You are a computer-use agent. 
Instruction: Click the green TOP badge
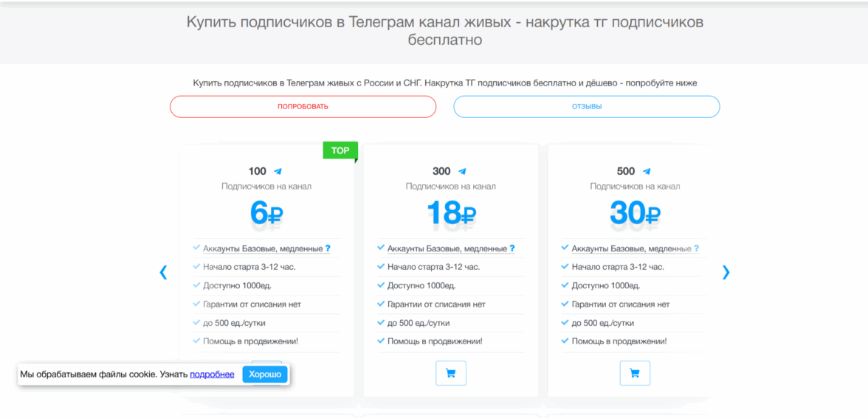[340, 150]
